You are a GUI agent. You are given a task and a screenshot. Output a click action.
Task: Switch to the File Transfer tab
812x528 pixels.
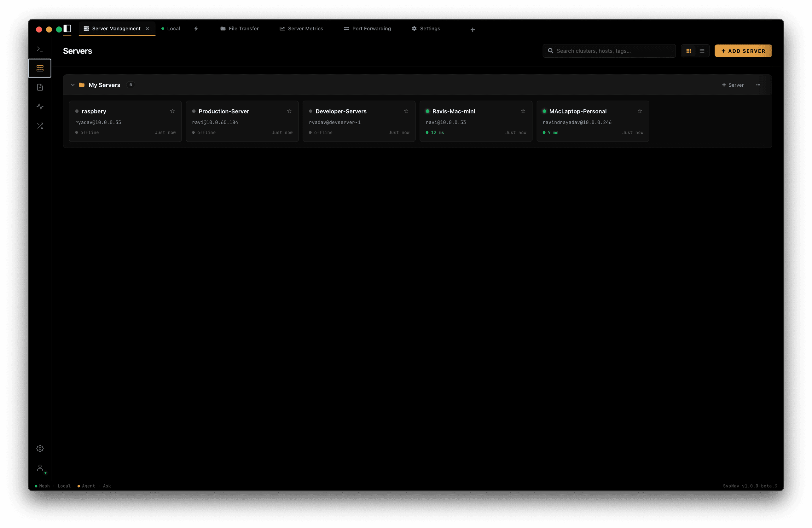[240, 29]
